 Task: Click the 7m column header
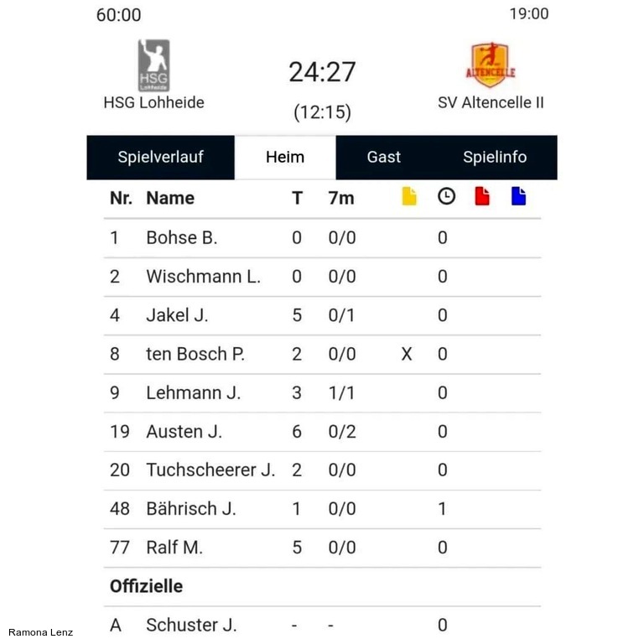click(x=341, y=199)
